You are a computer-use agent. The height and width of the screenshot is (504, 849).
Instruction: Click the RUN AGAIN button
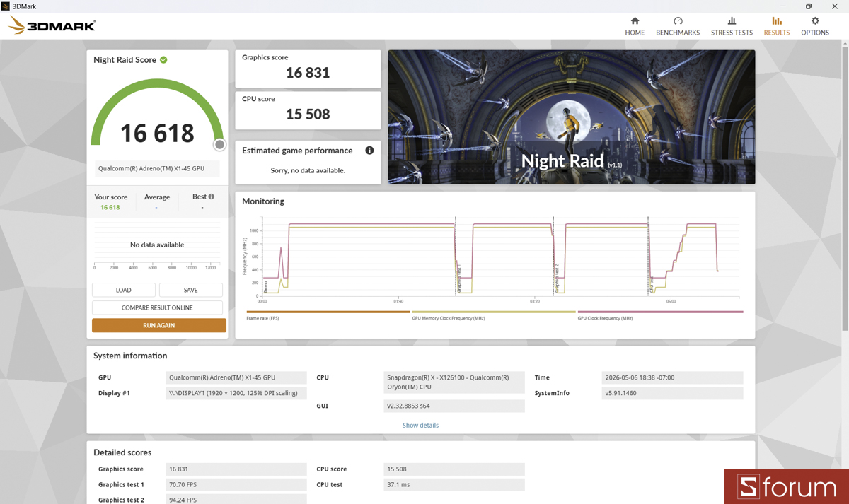(159, 325)
